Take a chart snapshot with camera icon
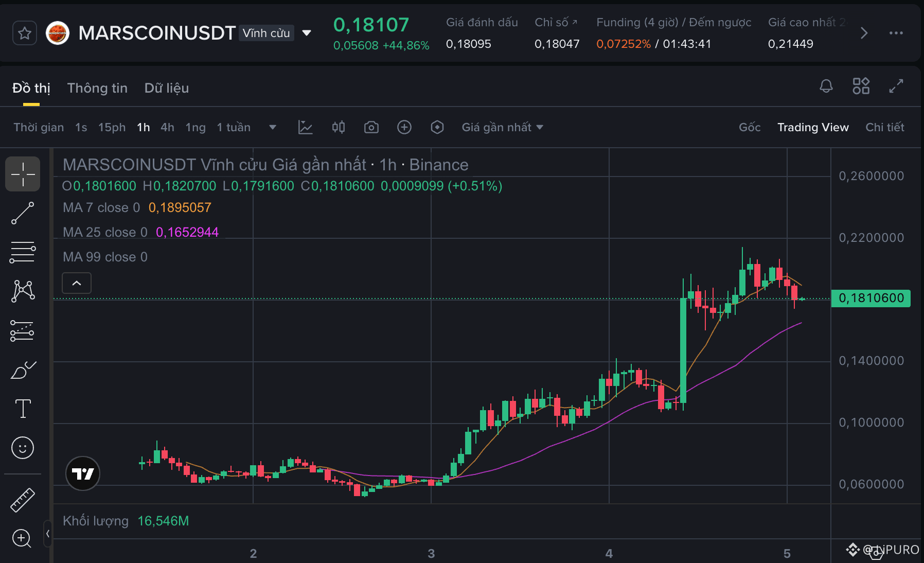Viewport: 924px width, 563px height. point(371,127)
